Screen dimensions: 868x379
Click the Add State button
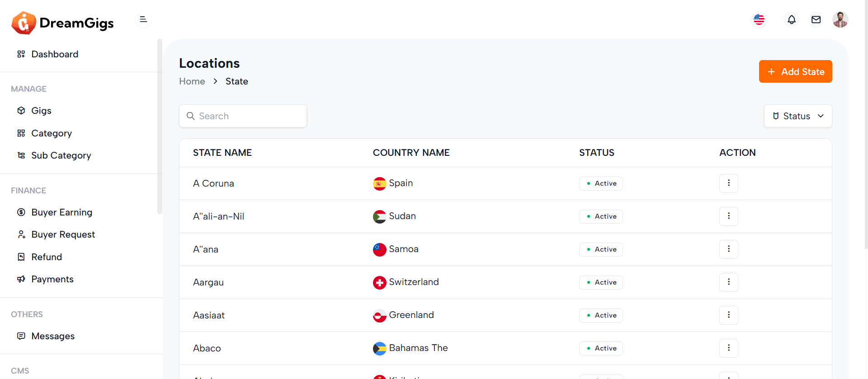point(795,71)
